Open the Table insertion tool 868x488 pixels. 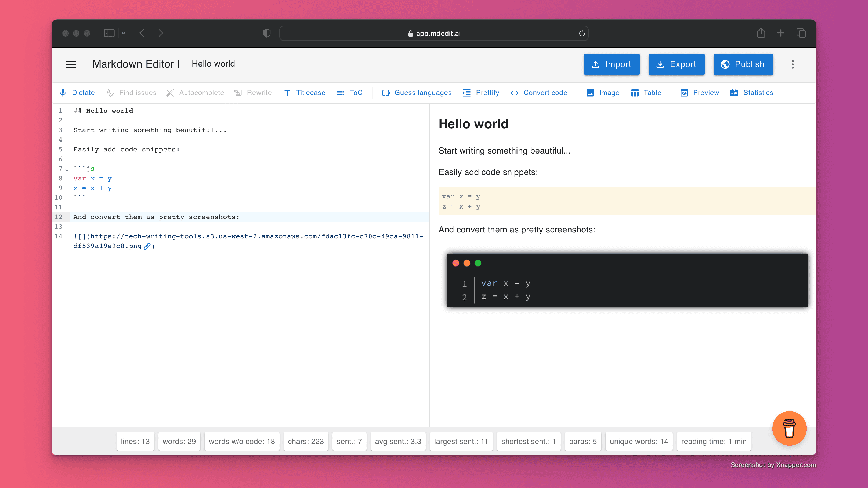tap(646, 92)
